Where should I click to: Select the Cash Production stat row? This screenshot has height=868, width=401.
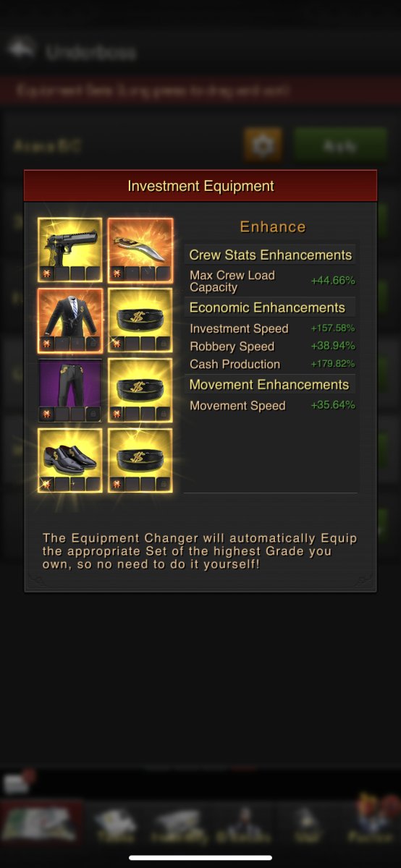pos(271,364)
